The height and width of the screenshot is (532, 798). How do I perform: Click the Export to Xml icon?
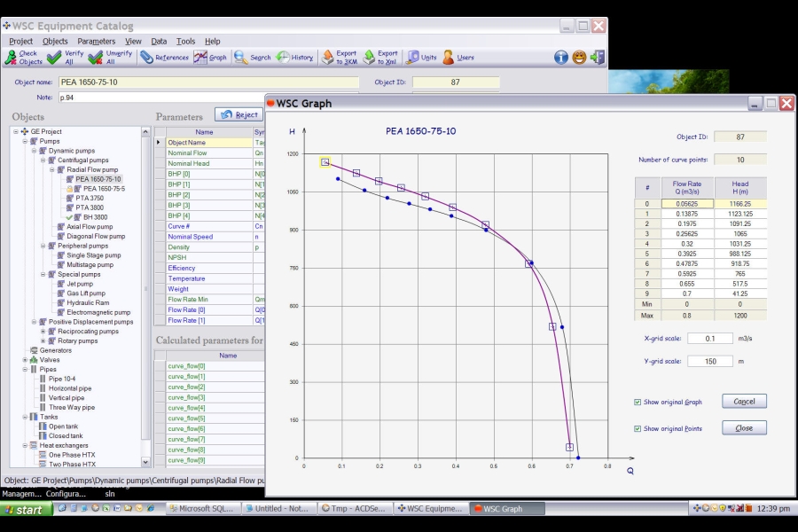[x=369, y=58]
